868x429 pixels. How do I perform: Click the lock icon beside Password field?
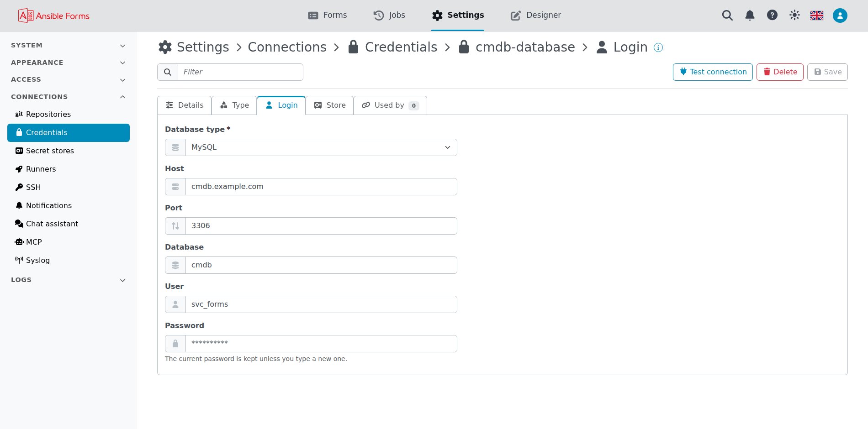(175, 344)
